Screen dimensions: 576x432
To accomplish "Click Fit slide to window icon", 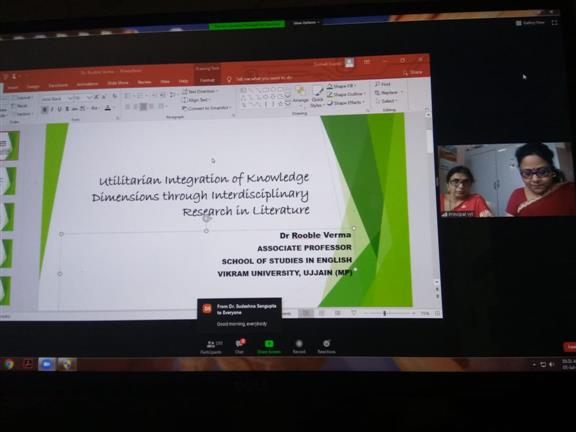I will tap(438, 313).
